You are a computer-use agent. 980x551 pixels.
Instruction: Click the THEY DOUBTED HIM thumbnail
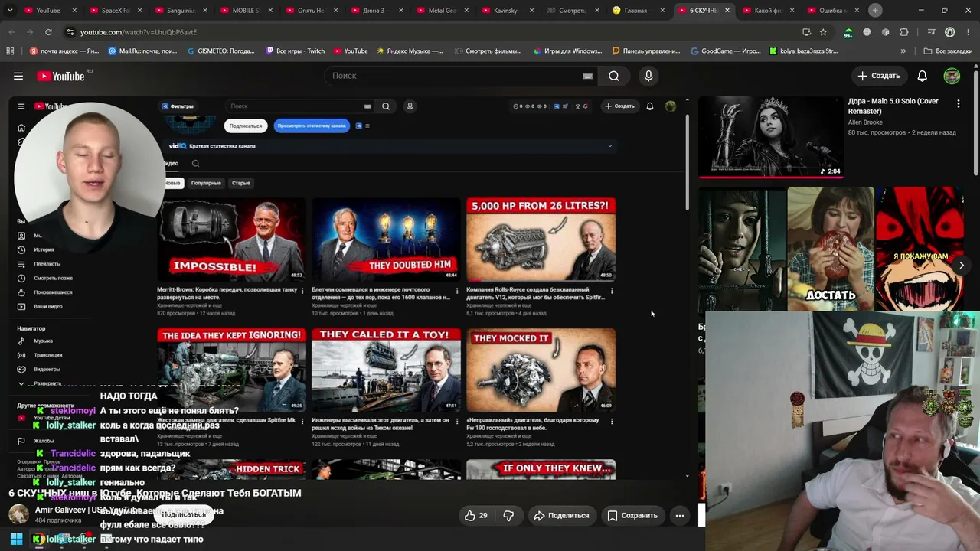386,240
